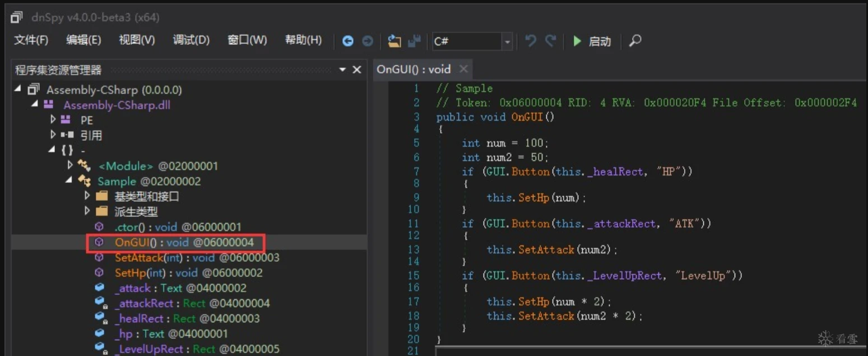
Task: Click the search magnifier icon
Action: point(635,41)
